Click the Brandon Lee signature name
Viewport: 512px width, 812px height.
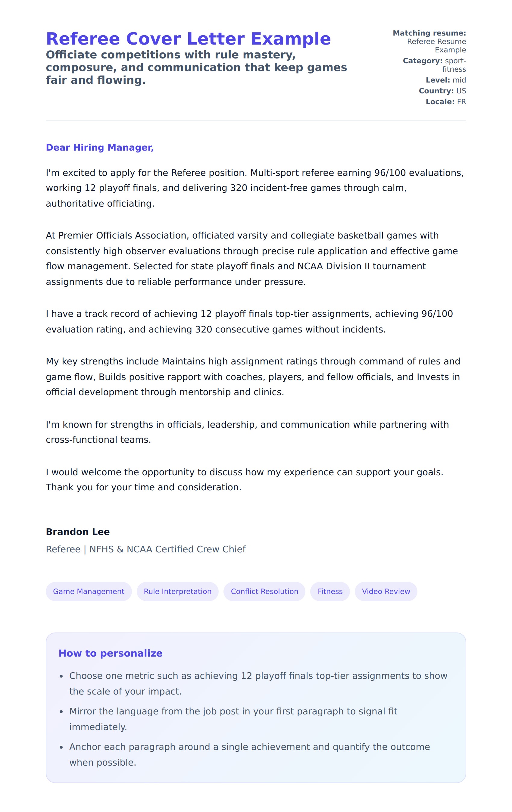coord(78,532)
